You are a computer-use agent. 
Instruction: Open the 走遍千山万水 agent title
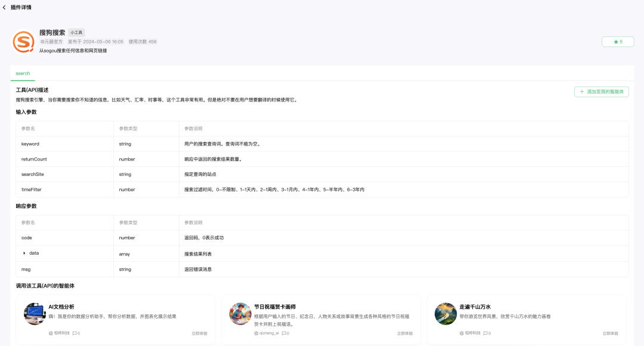coord(475,307)
